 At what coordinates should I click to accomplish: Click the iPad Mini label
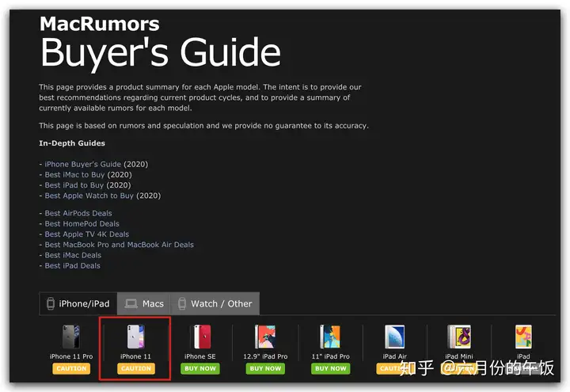click(459, 356)
